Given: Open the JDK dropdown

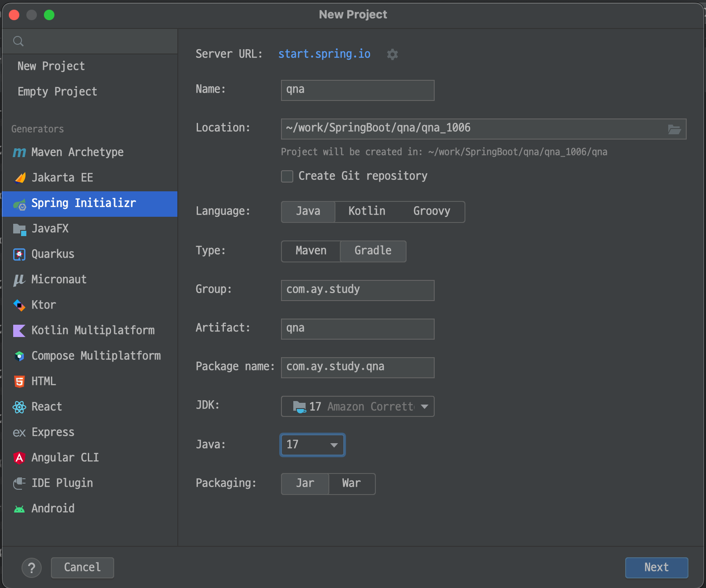Looking at the screenshot, I should pos(358,406).
